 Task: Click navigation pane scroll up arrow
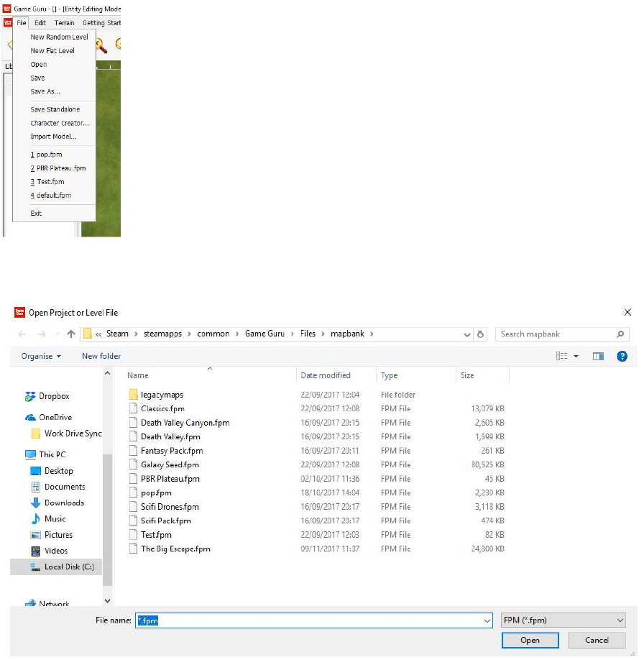(107, 373)
